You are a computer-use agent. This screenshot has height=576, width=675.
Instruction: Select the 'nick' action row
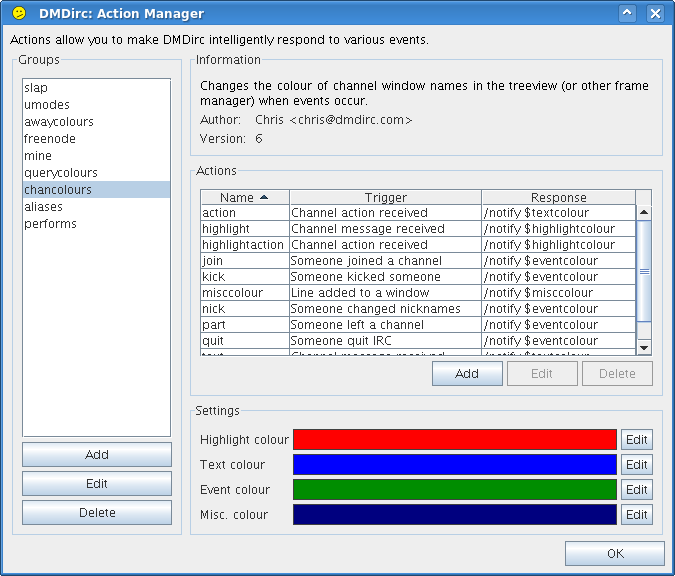click(418, 309)
